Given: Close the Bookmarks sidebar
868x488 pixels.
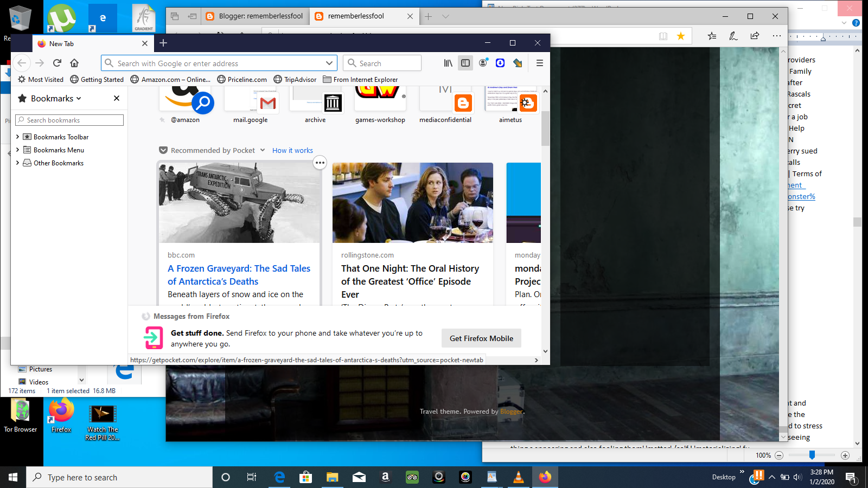Looking at the screenshot, I should coord(117,98).
